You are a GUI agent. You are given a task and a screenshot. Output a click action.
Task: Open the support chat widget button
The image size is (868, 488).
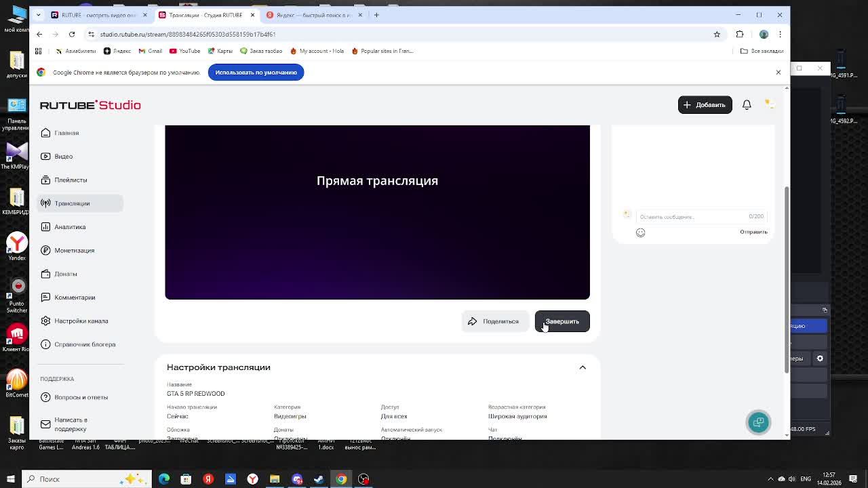tap(758, 422)
